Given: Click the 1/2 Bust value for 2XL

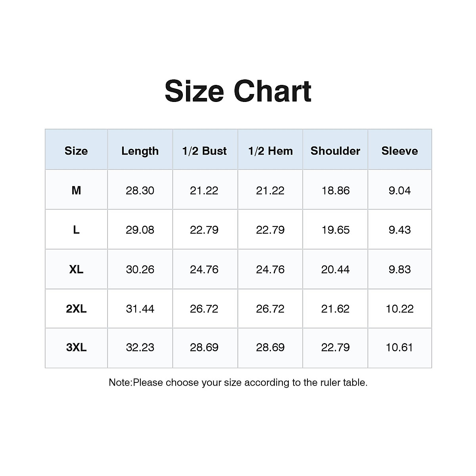Looking at the screenshot, I should [204, 309].
